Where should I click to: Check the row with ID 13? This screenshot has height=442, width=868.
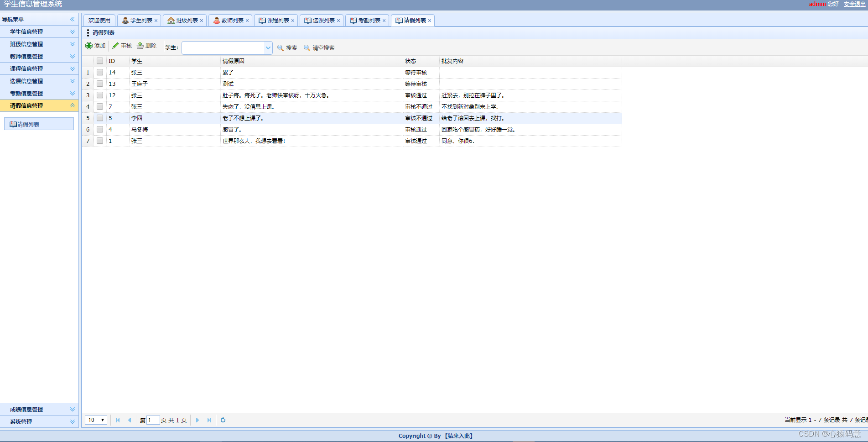100,84
